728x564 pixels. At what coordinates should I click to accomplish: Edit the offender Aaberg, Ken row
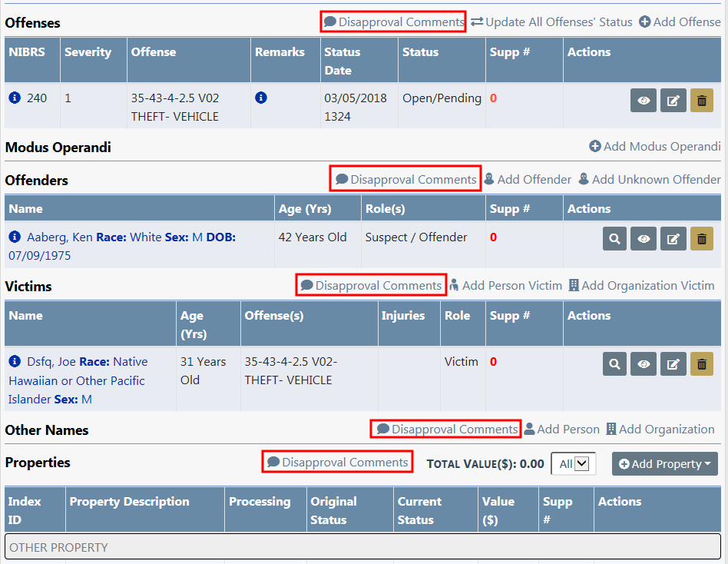coord(673,240)
